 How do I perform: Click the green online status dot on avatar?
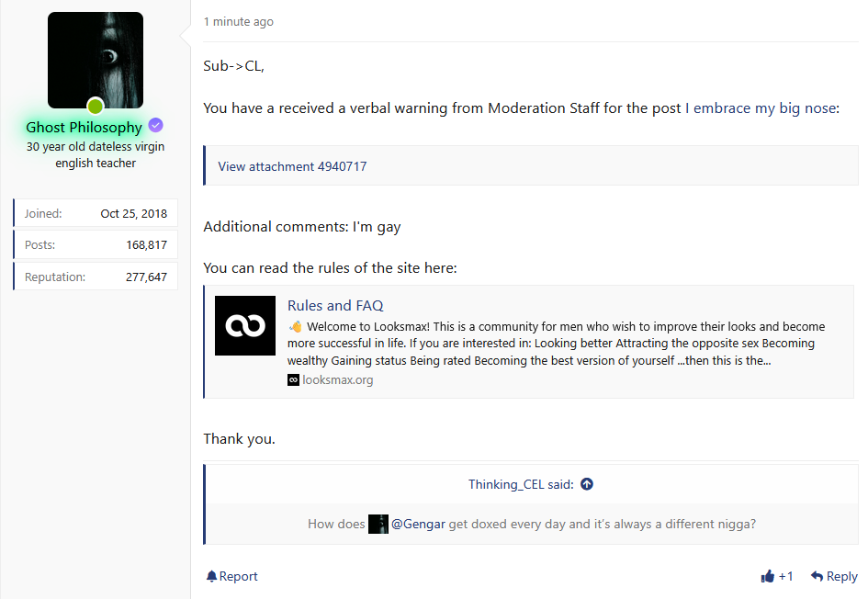95,106
